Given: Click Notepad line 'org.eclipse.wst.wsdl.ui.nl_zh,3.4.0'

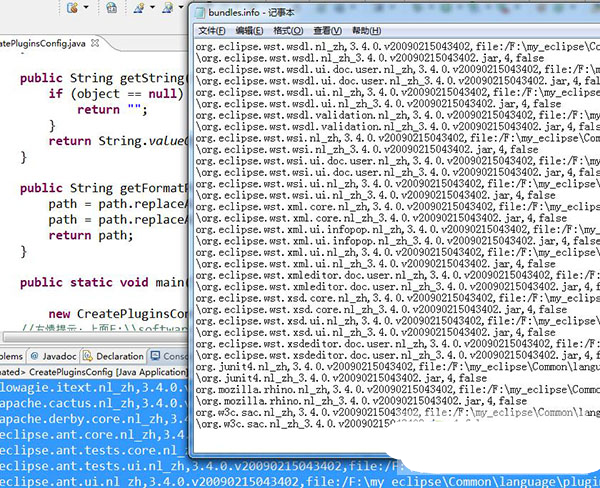Looking at the screenshot, I should tap(398, 92).
